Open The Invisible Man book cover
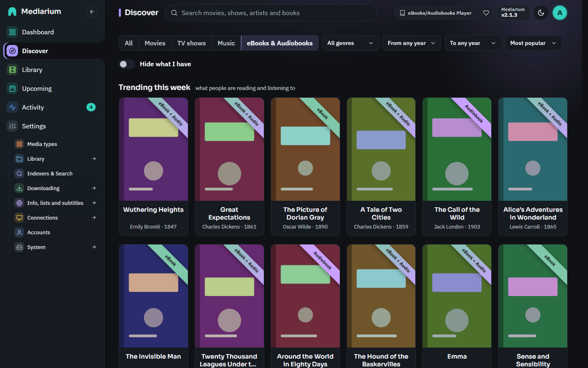The height and width of the screenshot is (368, 588). tap(154, 296)
